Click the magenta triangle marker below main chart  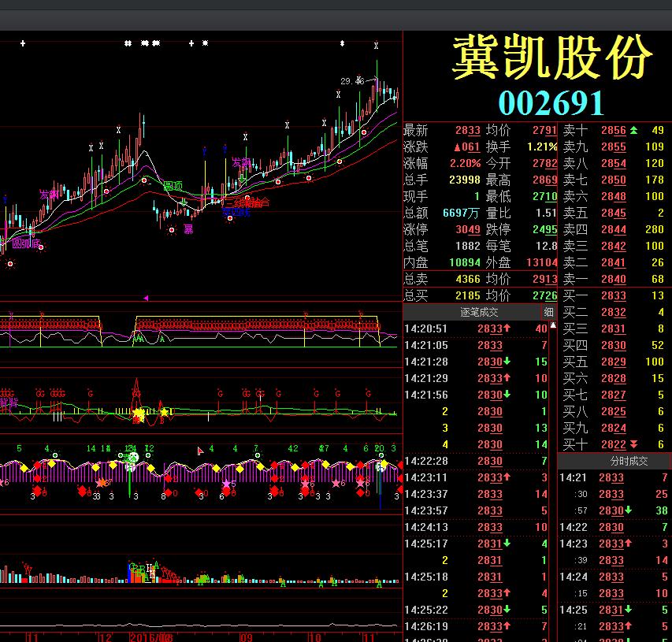146,298
